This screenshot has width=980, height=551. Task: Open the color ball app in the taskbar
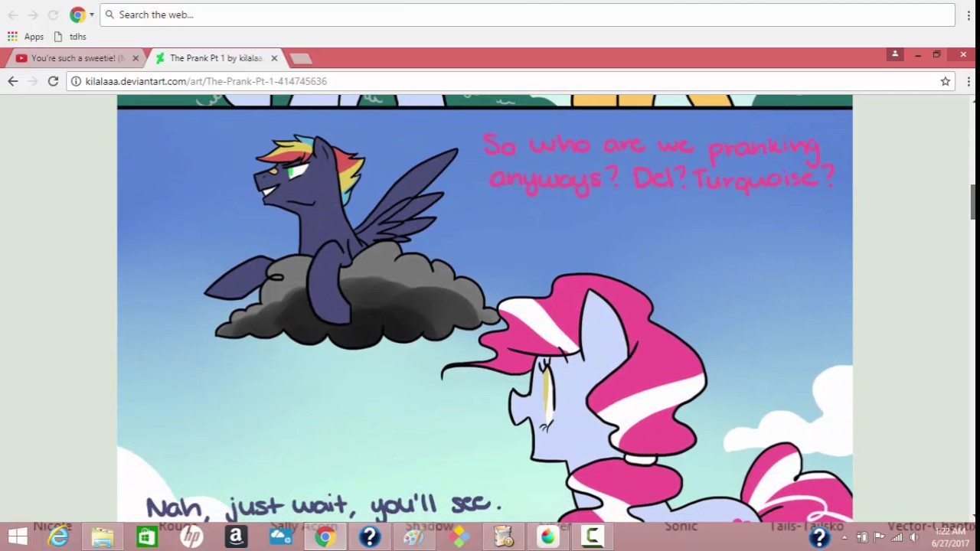click(547, 537)
